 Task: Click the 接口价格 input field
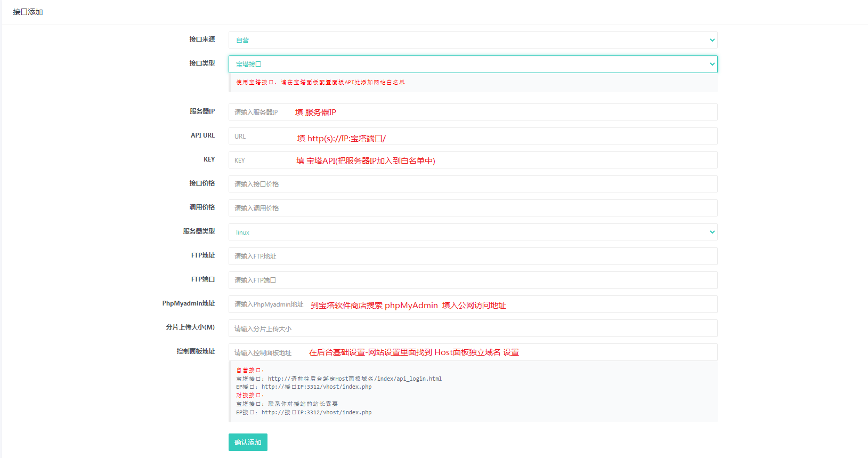[x=472, y=184]
